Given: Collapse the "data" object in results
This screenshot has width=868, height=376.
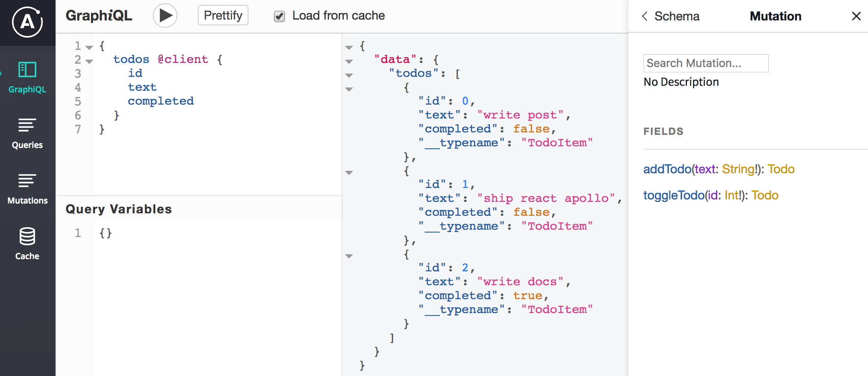Looking at the screenshot, I should pyautogui.click(x=349, y=61).
